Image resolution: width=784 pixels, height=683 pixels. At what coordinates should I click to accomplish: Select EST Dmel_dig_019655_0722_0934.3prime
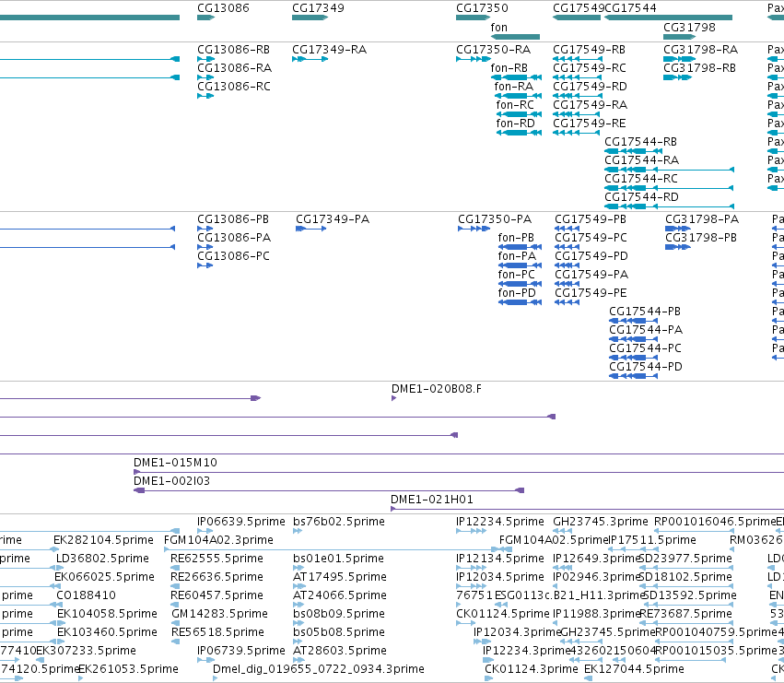point(319,669)
